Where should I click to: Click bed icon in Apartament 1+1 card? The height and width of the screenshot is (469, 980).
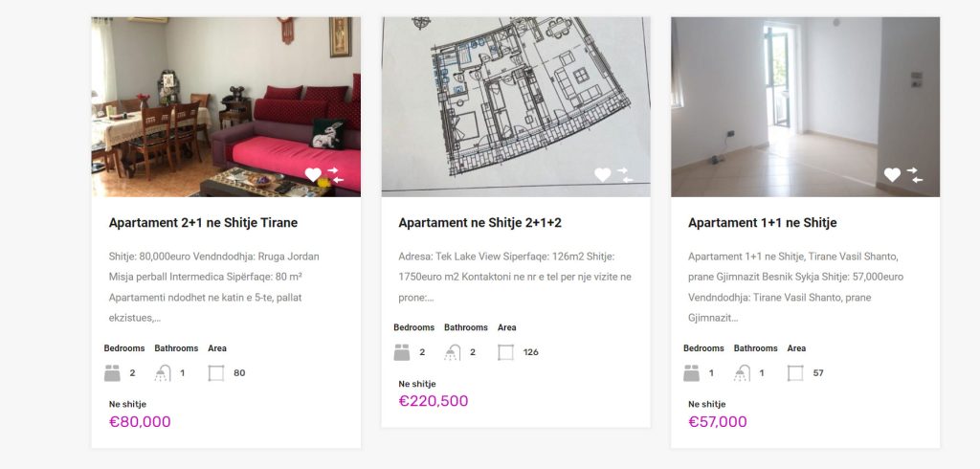pyautogui.click(x=691, y=373)
